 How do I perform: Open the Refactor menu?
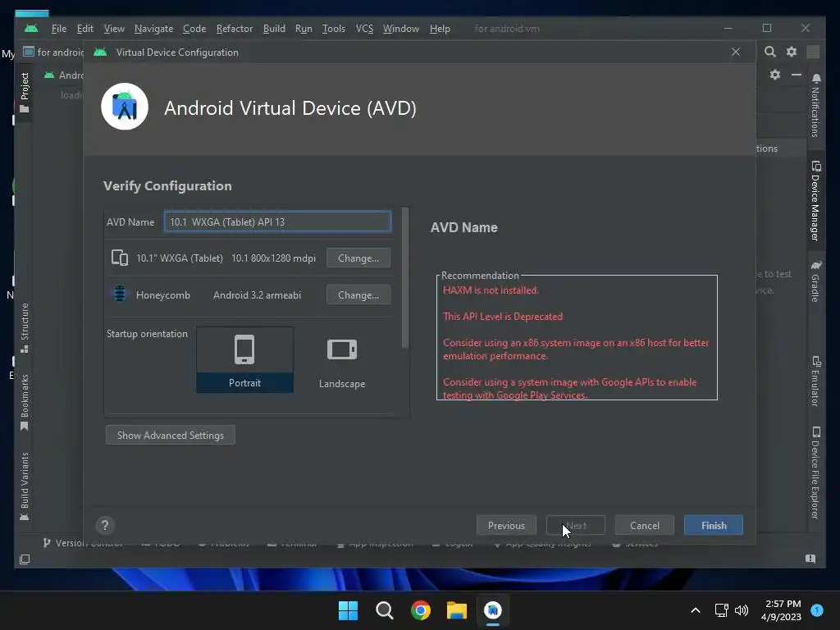point(234,29)
